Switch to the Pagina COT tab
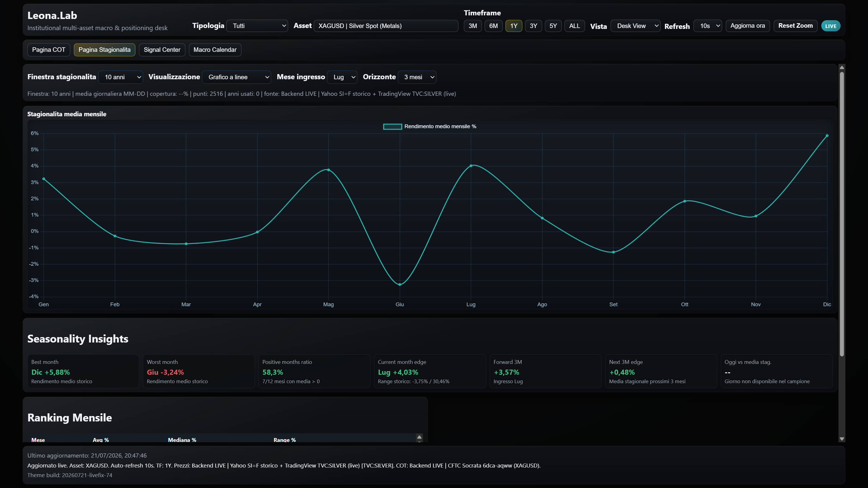 [49, 50]
